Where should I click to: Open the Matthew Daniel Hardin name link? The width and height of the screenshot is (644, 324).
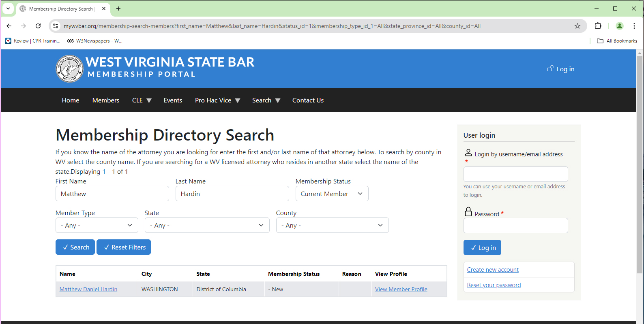(x=88, y=289)
